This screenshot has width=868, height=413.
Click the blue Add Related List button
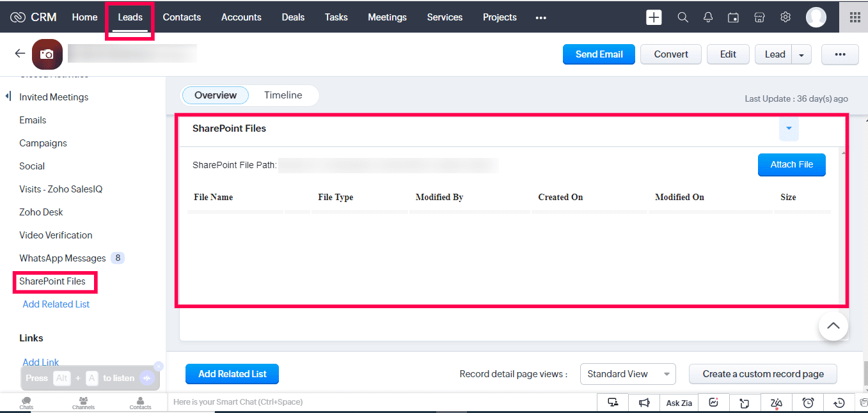click(232, 374)
